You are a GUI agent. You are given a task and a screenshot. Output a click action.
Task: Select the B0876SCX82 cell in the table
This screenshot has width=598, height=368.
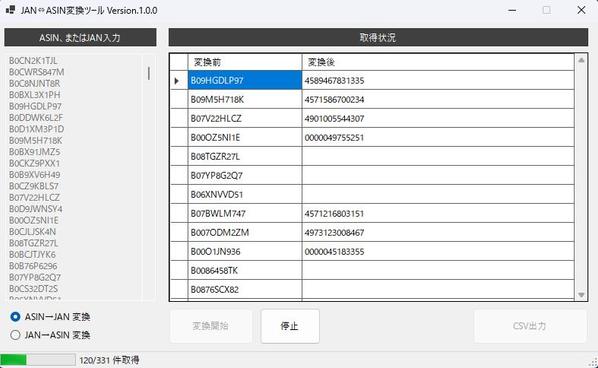245,289
